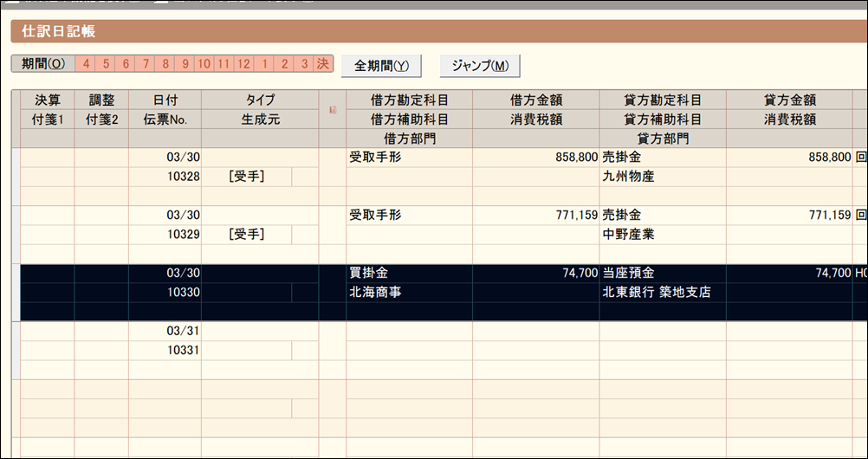Select month 4 period tab
Image resolution: width=868 pixels, height=459 pixels.
coord(86,64)
